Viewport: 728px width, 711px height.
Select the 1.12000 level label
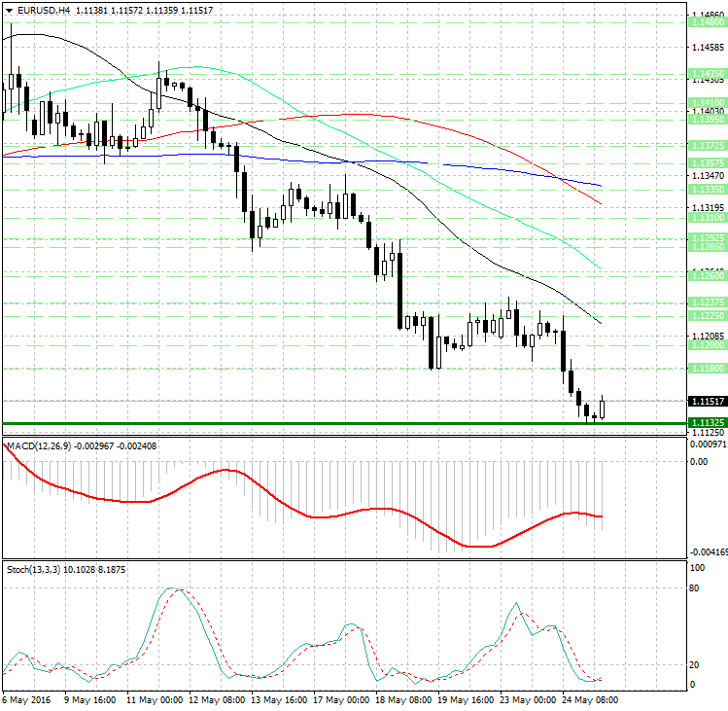tap(707, 345)
